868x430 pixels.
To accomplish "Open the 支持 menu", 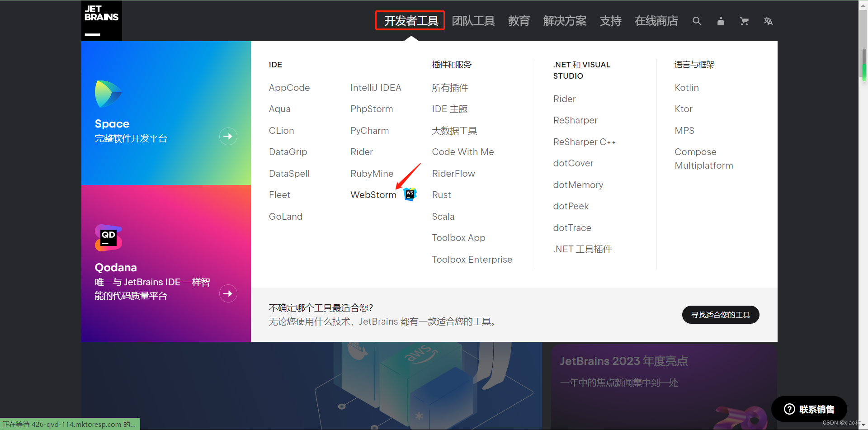I will (610, 21).
